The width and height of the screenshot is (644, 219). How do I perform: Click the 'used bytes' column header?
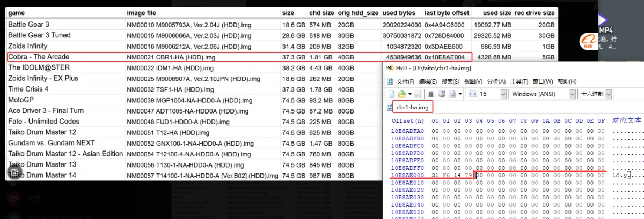pos(399,13)
